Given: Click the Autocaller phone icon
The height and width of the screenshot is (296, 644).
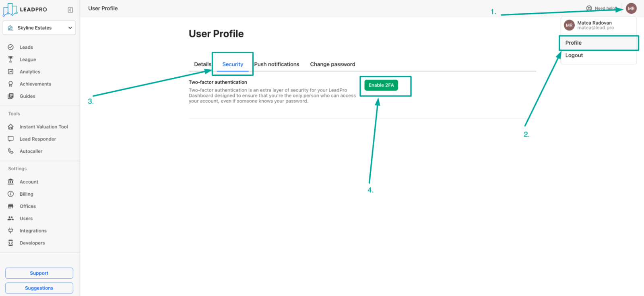Looking at the screenshot, I should click(x=11, y=151).
